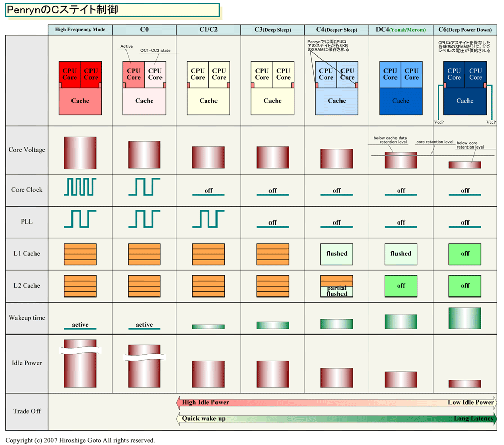Click the 'L2 Cache' row label
Screen dimensions: 504x445
pos(27,285)
